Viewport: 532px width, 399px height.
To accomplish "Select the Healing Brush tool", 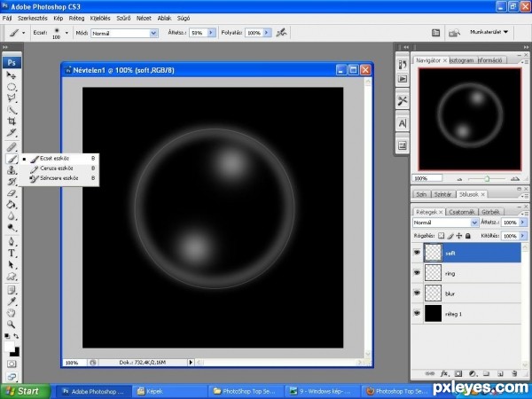I will coord(12,147).
